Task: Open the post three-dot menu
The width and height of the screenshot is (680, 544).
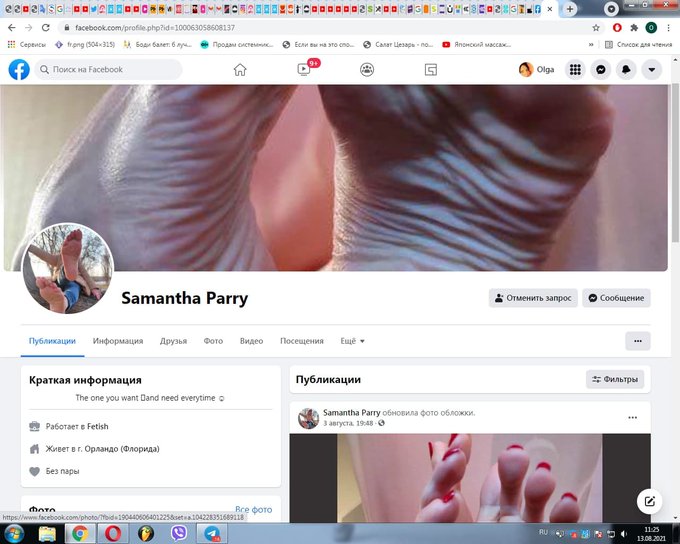Action: (633, 418)
